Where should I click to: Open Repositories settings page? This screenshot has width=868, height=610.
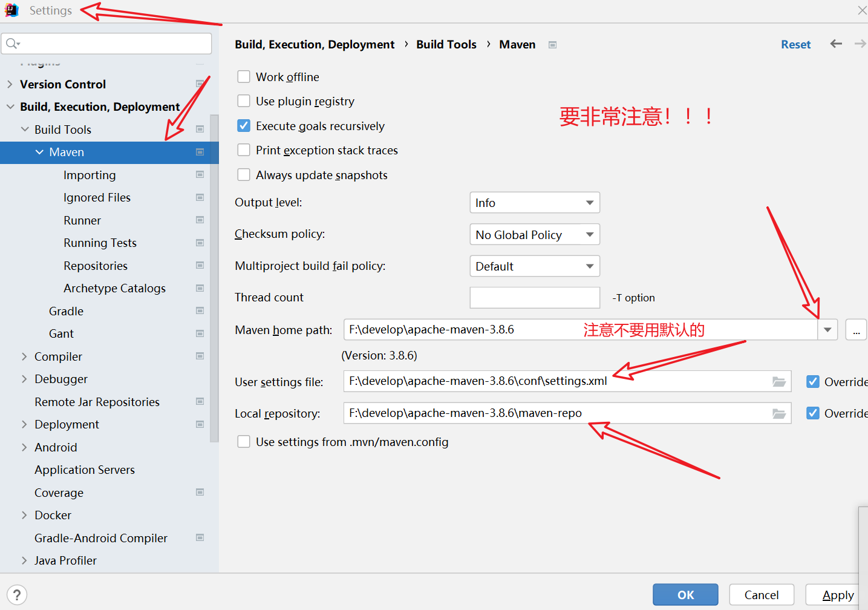[96, 266]
